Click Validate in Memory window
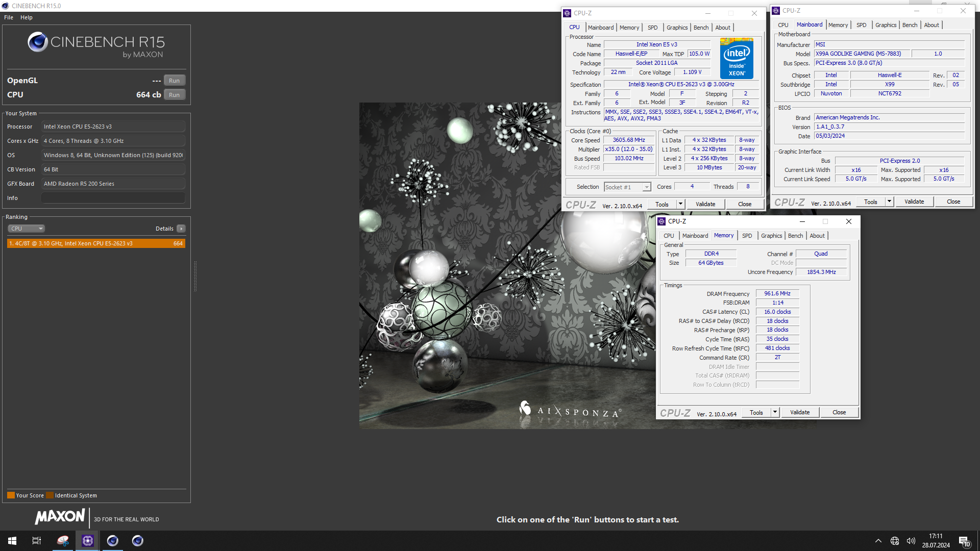Viewport: 980px width, 551px height. (800, 413)
